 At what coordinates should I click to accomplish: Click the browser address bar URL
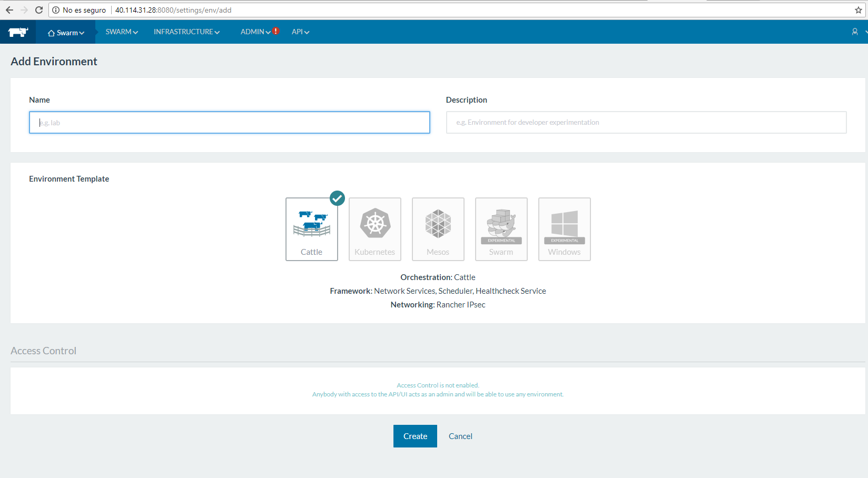[173, 10]
